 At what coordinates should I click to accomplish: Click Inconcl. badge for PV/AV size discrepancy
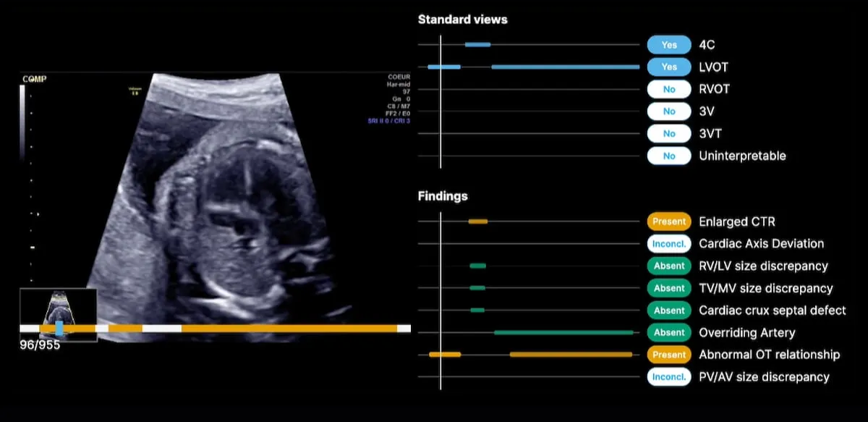click(x=669, y=377)
